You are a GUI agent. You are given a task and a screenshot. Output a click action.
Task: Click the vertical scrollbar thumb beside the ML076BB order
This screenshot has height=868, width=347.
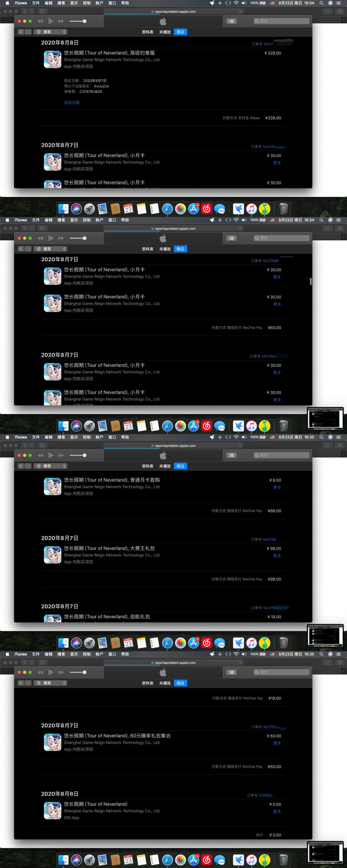pos(310,281)
